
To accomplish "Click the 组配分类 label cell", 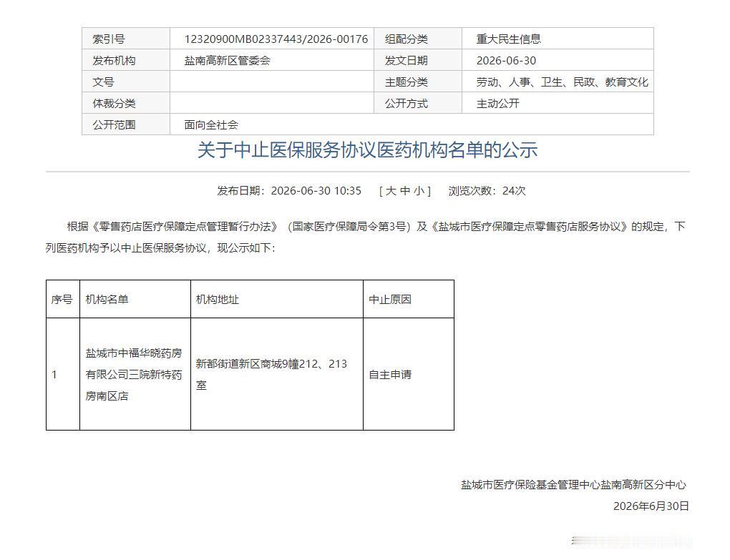I will point(418,39).
